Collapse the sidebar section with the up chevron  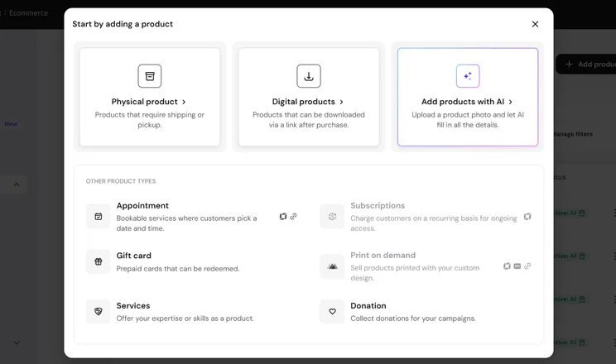17,184
